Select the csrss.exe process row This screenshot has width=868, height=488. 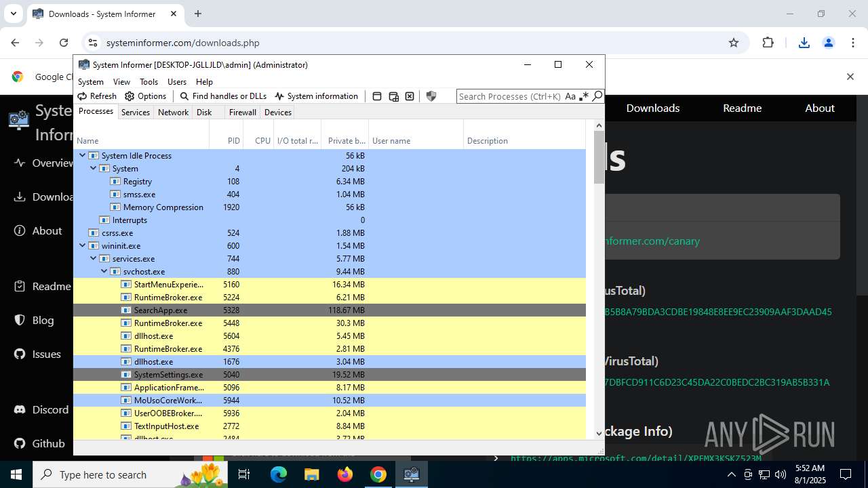coord(330,233)
